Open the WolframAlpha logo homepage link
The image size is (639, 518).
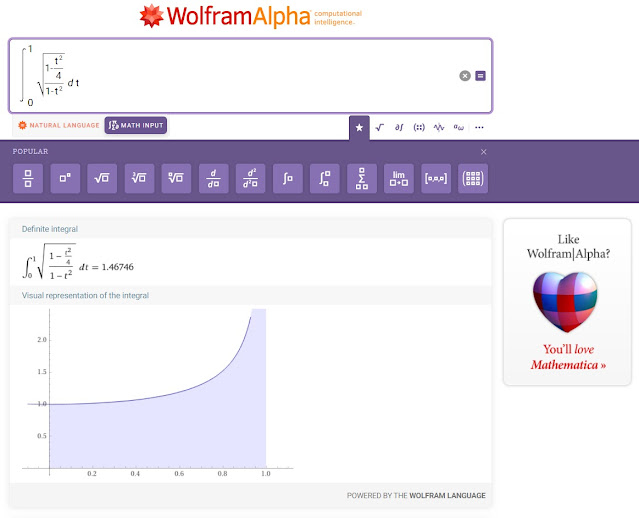tap(250, 16)
